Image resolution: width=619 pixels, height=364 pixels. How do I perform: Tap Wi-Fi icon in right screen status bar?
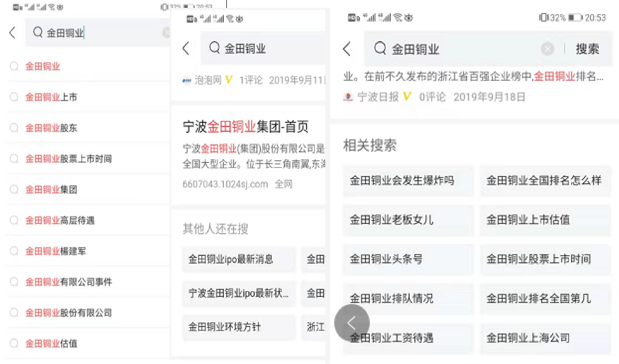tap(398, 17)
